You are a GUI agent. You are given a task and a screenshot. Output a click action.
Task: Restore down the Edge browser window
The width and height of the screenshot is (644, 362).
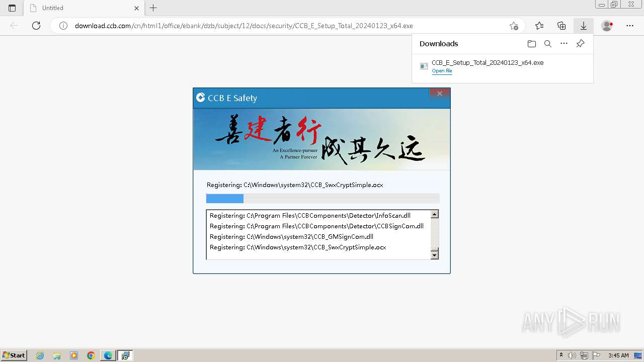(x=614, y=5)
